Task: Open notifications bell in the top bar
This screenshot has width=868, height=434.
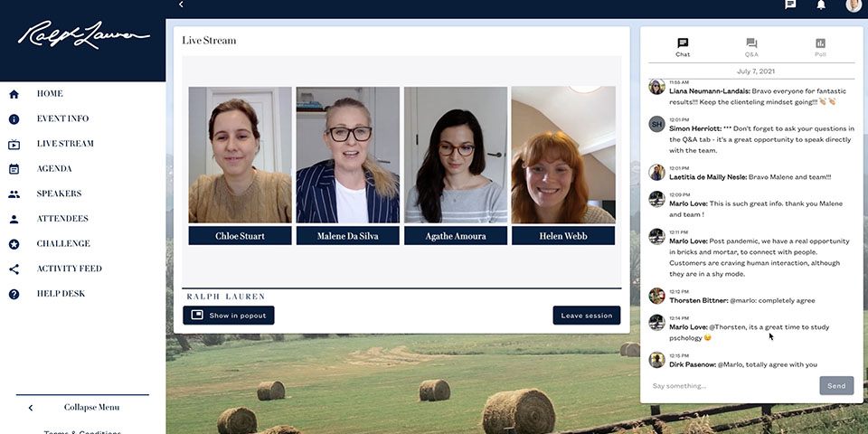Action: (x=821, y=5)
